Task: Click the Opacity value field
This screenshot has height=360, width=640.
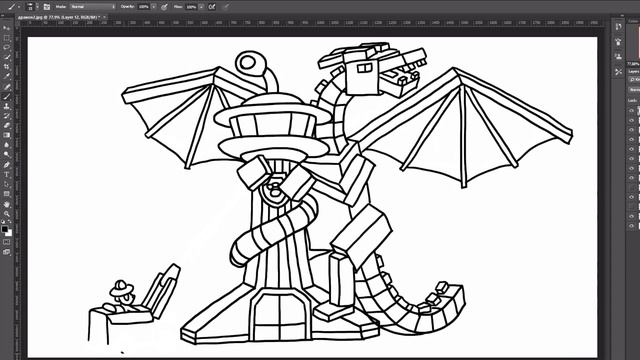Action: [144, 7]
